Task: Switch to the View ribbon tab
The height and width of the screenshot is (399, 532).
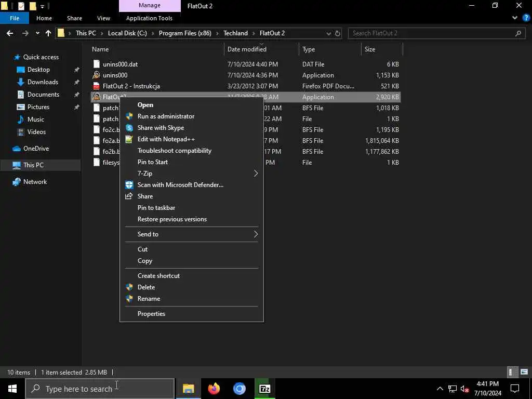Action: [x=103, y=18]
